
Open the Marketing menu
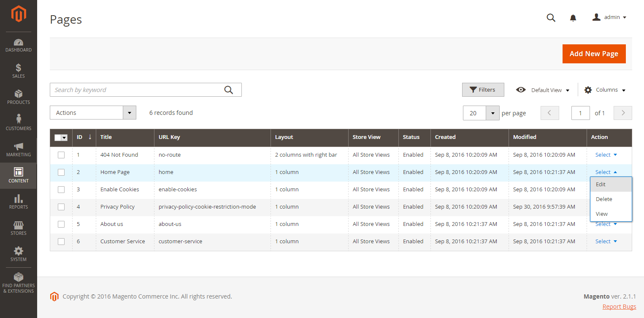click(x=19, y=150)
